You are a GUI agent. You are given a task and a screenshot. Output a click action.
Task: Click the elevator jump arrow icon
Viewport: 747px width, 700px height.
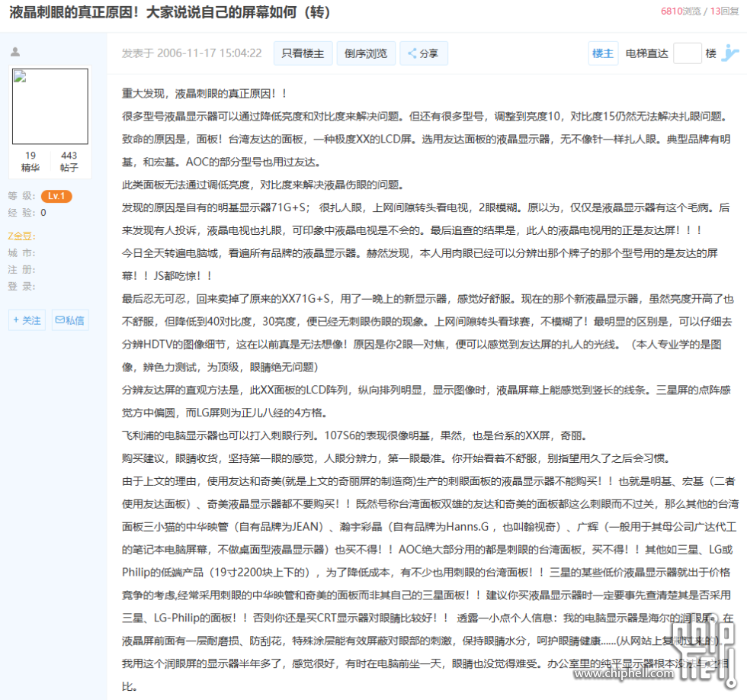click(x=730, y=53)
